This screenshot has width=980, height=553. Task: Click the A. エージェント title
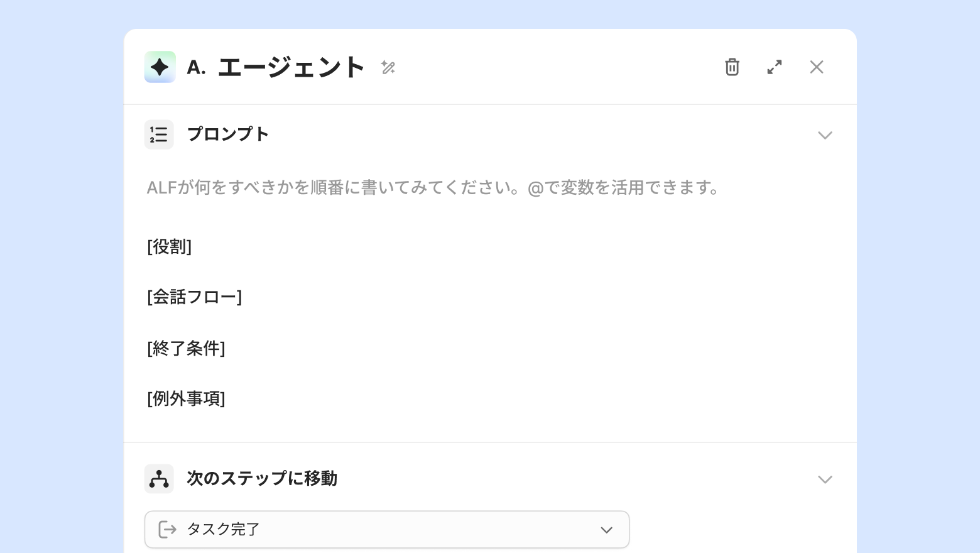(276, 67)
